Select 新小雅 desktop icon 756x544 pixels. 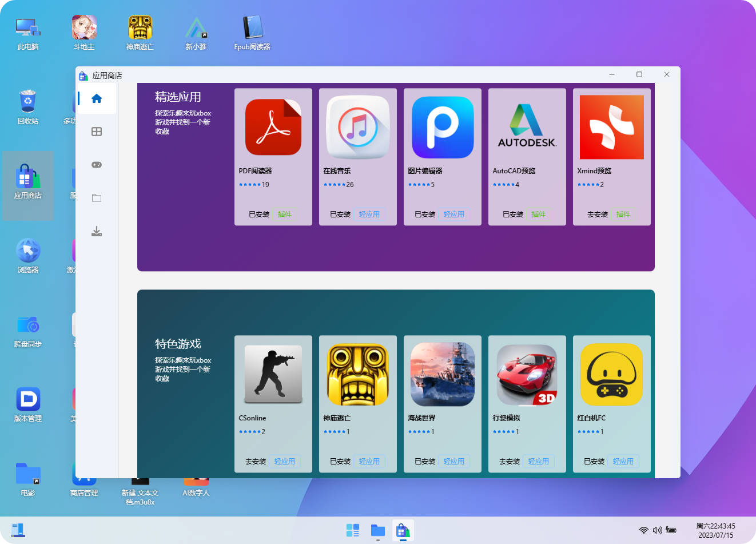tap(196, 33)
